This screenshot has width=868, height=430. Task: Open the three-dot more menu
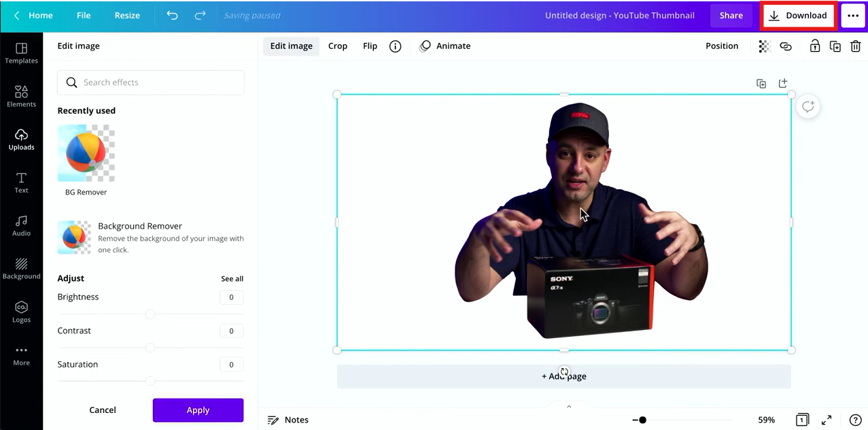(x=853, y=15)
